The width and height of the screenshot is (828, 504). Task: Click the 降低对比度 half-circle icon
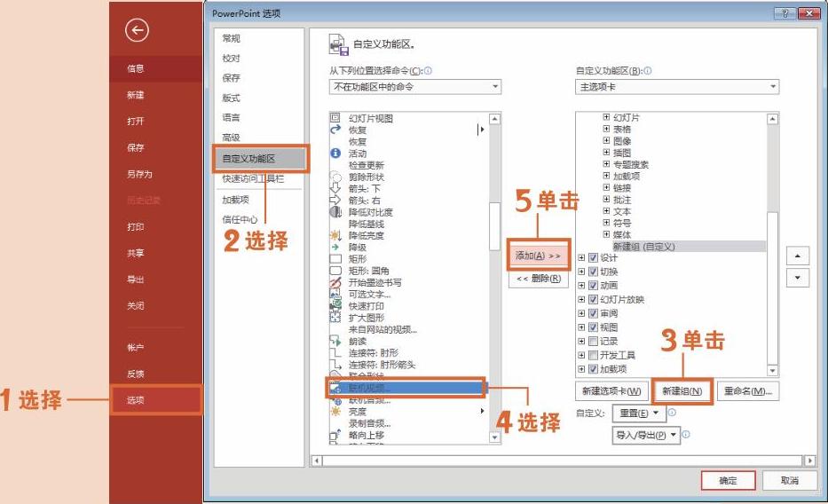point(335,212)
